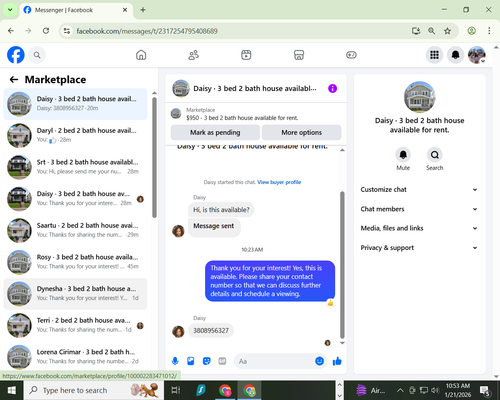The image size is (500, 400).
Task: Send a voice clip with the microphone icon
Action: click(175, 361)
